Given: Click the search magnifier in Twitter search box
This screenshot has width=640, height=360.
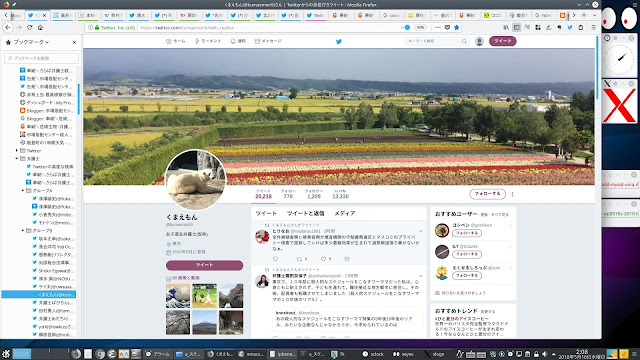Looking at the screenshot, I should 464,41.
